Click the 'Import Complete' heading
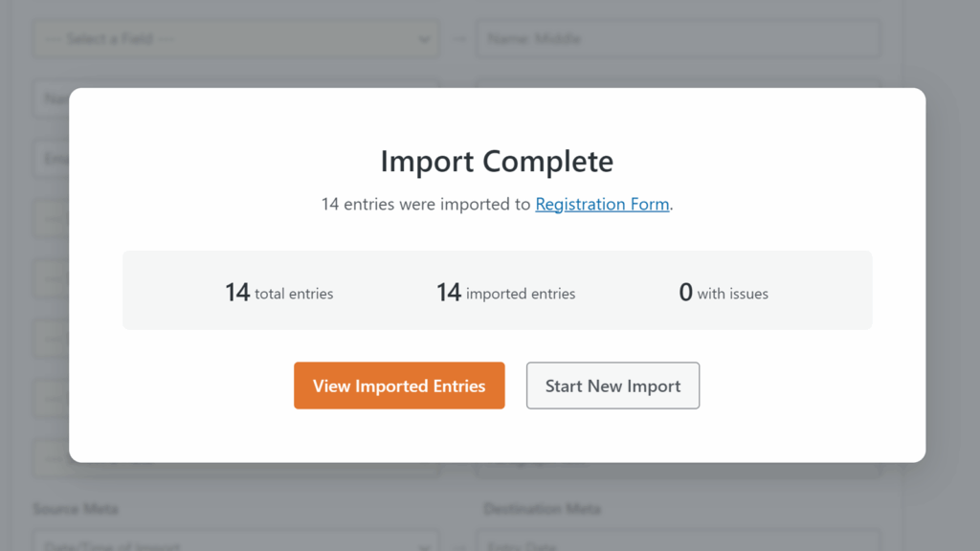The width and height of the screenshot is (980, 551). pos(497,161)
